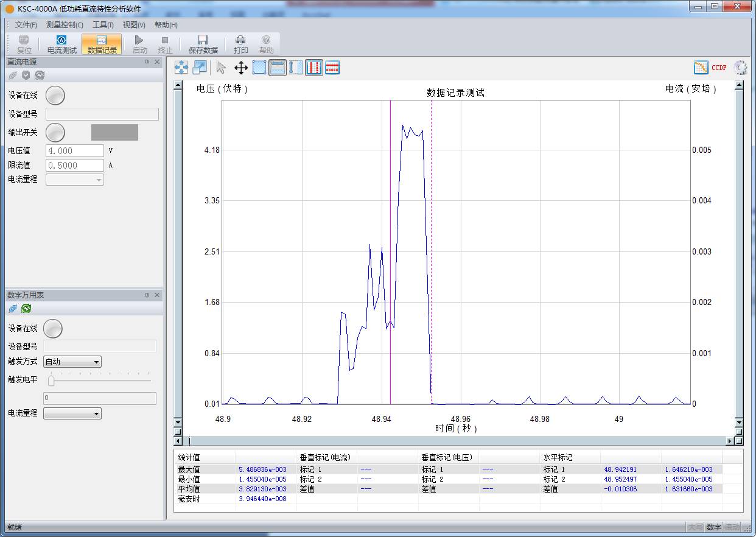Close the 数字万用表 panel
756x537 pixels.
click(x=157, y=295)
